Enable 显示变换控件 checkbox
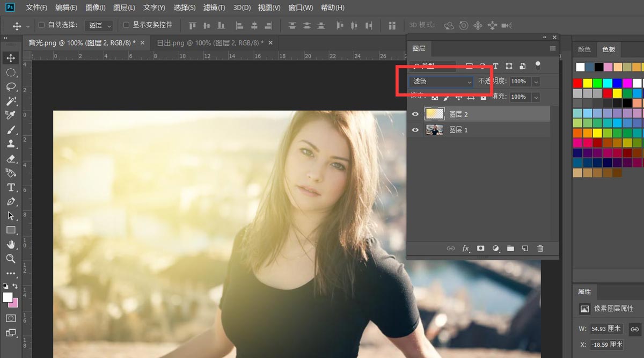Viewport: 644px width, 358px height. click(126, 25)
